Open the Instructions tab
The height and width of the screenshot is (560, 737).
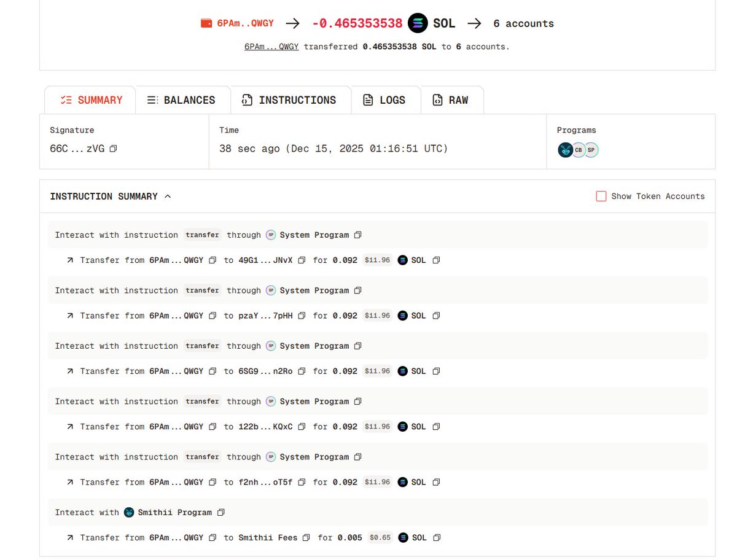click(x=291, y=100)
